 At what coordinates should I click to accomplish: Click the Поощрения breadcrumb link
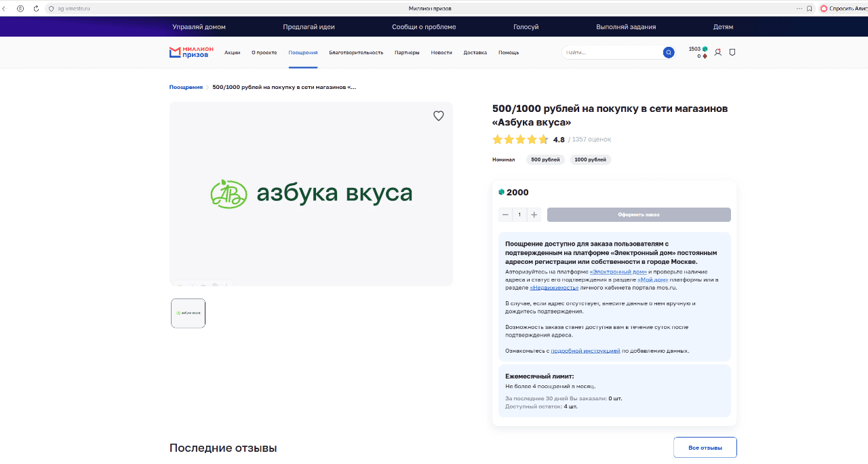coord(186,87)
